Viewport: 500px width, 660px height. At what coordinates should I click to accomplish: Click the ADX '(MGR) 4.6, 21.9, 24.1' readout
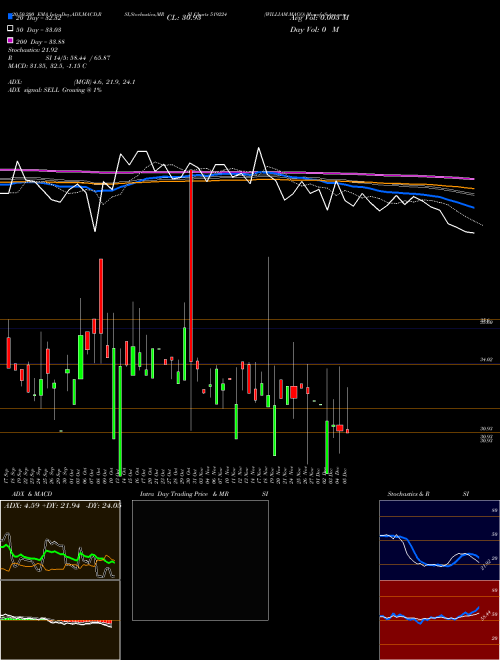[x=104, y=82]
